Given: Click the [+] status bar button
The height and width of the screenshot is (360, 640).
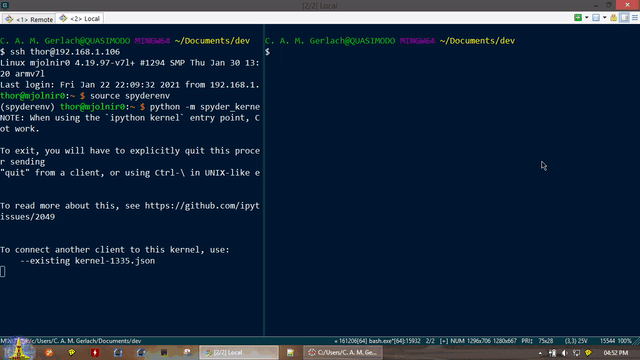Looking at the screenshot, I should (444, 341).
